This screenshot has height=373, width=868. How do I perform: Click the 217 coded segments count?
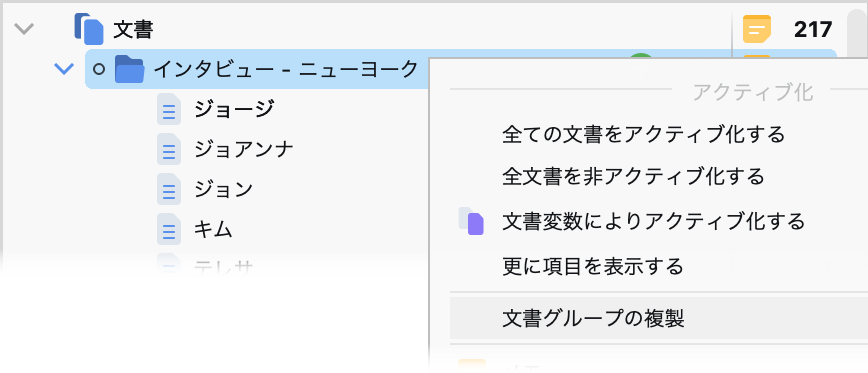pos(813,29)
